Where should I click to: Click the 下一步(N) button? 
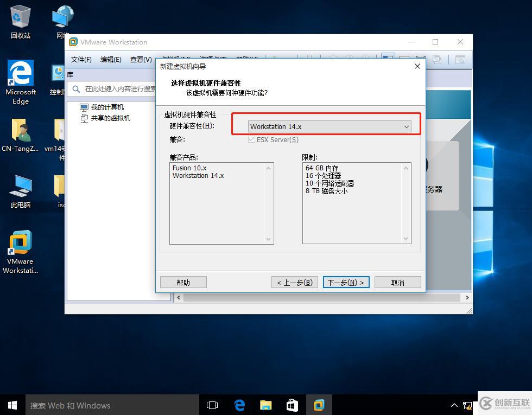[346, 282]
